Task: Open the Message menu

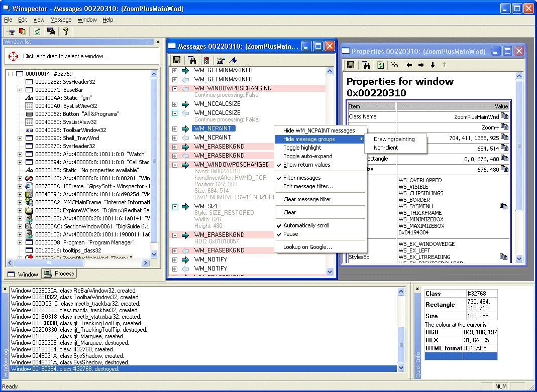Action: tap(61, 20)
